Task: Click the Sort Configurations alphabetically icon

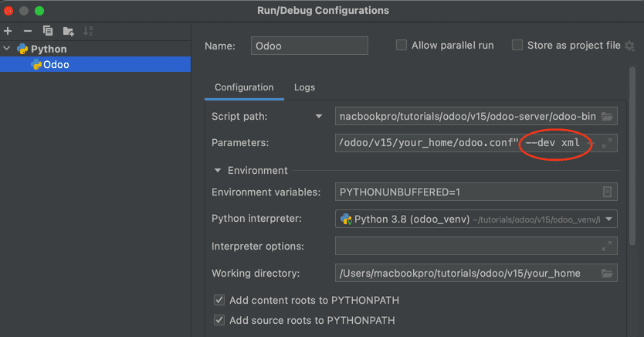Action: (88, 31)
